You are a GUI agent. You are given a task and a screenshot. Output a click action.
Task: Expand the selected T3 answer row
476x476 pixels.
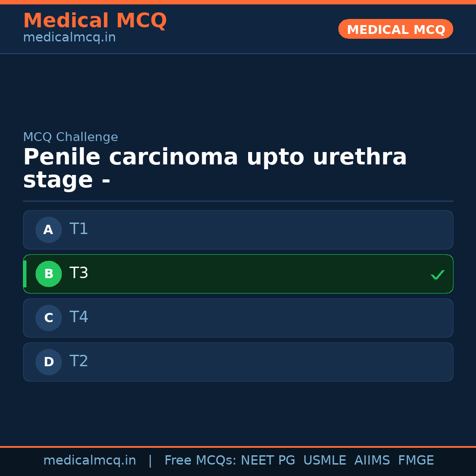click(x=238, y=274)
